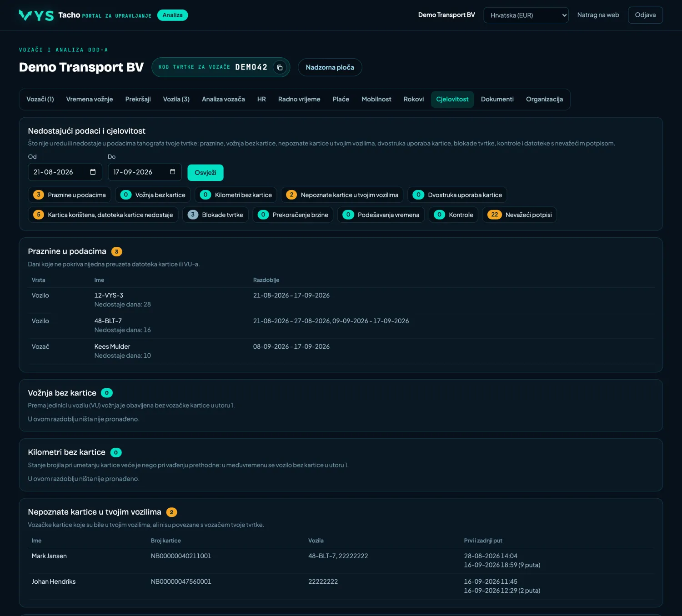
Task: Open the Prekršaji tab
Action: 138,99
